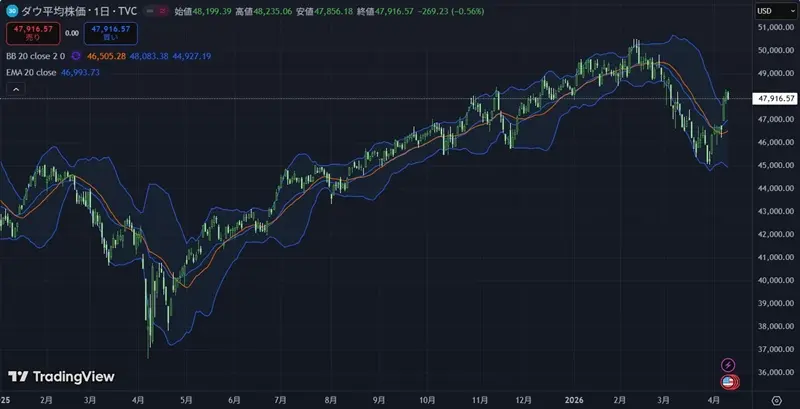This screenshot has height=409, width=800.
Task: Open chart settings hexagon gear icon
Action: click(x=776, y=399)
